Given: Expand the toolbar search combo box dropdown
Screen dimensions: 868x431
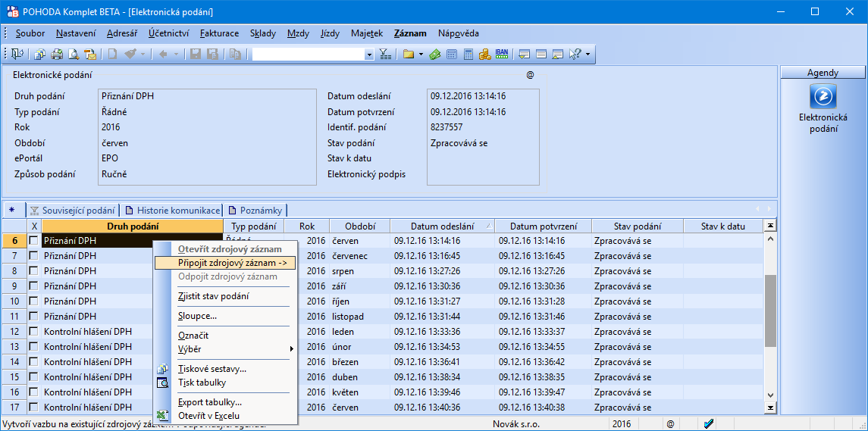Looking at the screenshot, I should pyautogui.click(x=369, y=55).
